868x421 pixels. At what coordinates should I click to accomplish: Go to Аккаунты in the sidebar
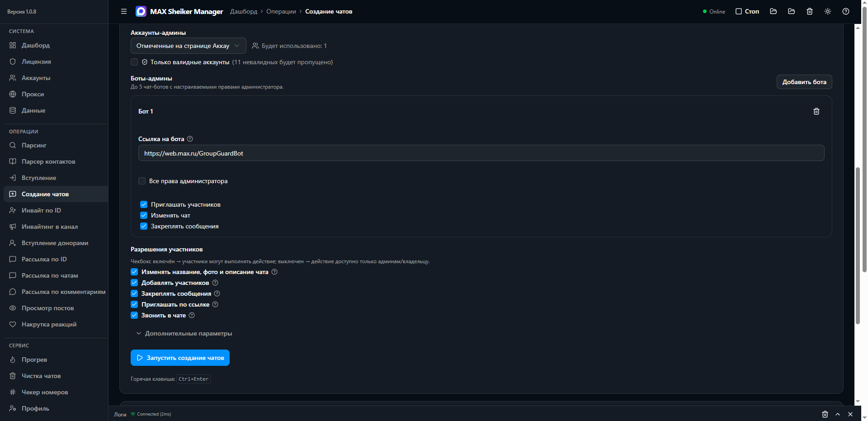click(x=56, y=78)
